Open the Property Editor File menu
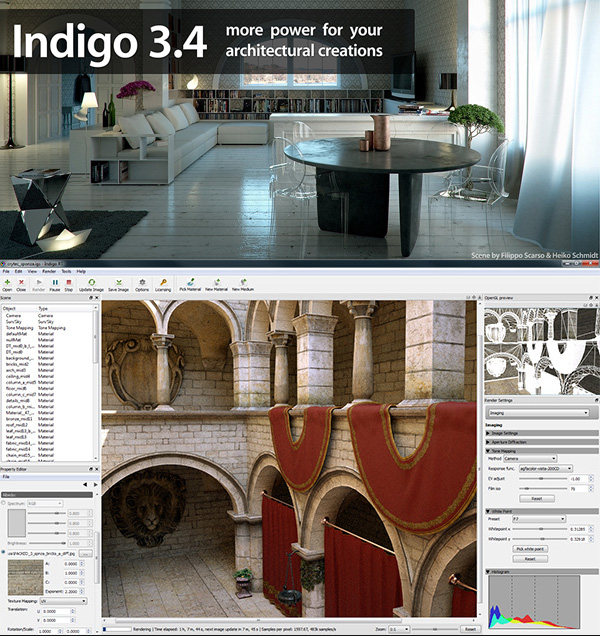600x636 pixels. pyautogui.click(x=6, y=477)
